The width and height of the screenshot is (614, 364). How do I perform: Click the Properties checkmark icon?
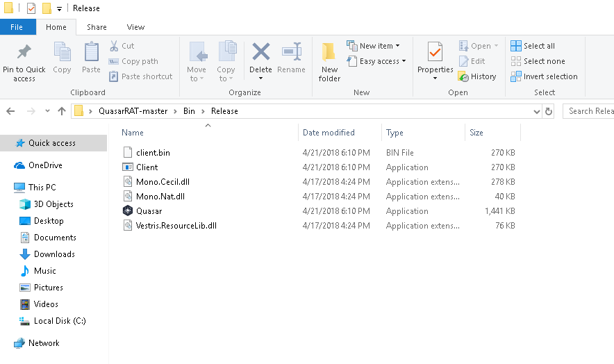[x=435, y=51]
